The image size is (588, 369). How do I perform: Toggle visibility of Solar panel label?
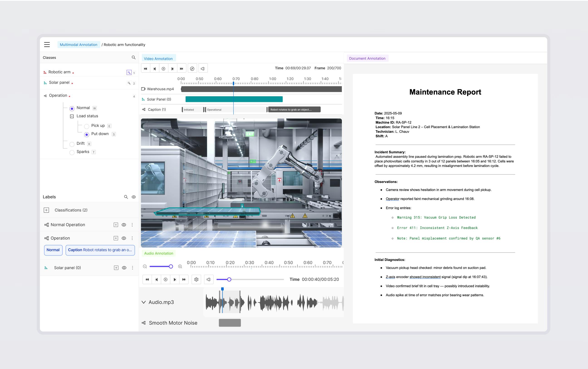(x=124, y=268)
